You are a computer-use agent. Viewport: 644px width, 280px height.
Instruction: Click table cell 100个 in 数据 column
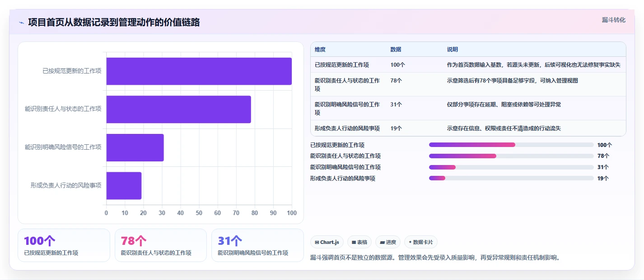pos(398,65)
